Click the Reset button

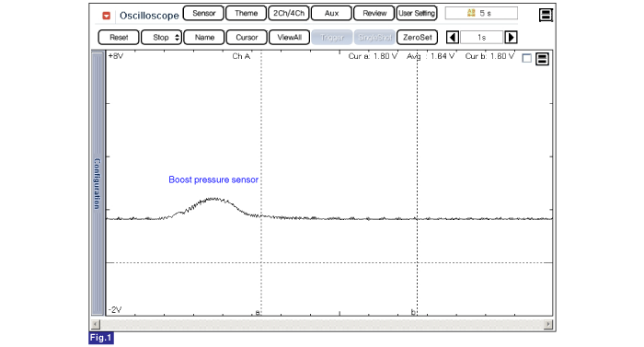coord(119,38)
